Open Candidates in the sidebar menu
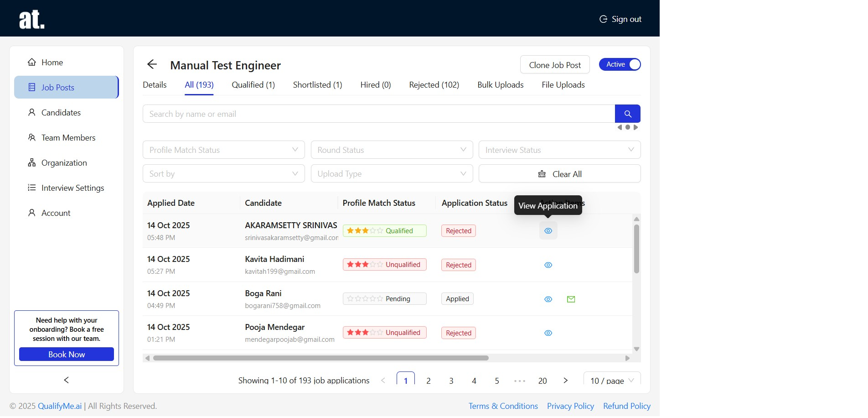Image resolution: width=868 pixels, height=418 pixels. (61, 113)
